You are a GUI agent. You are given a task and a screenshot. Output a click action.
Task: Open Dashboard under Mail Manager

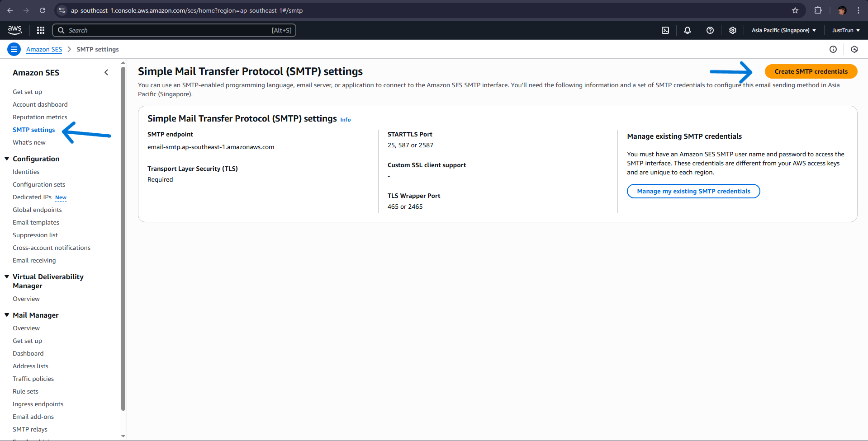click(28, 353)
